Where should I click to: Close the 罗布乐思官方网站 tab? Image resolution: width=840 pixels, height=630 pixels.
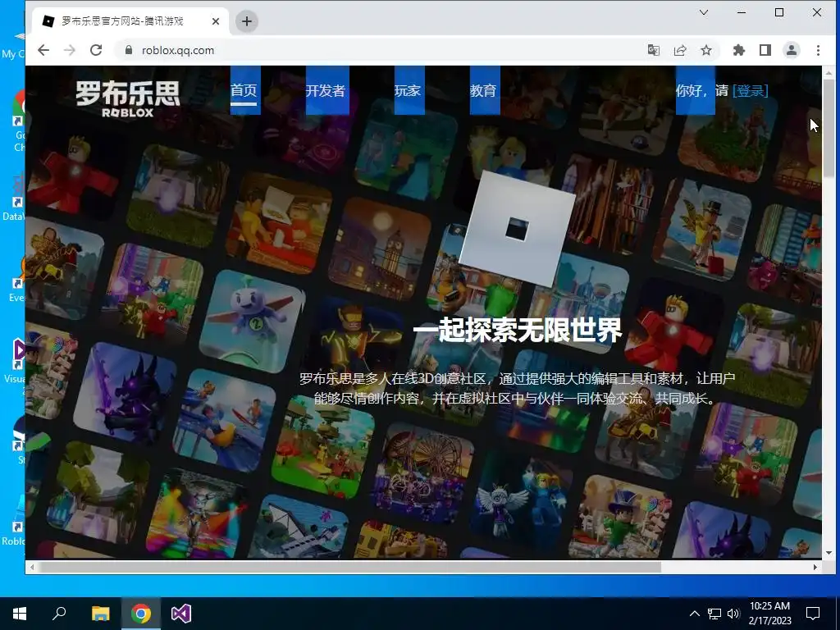(216, 21)
